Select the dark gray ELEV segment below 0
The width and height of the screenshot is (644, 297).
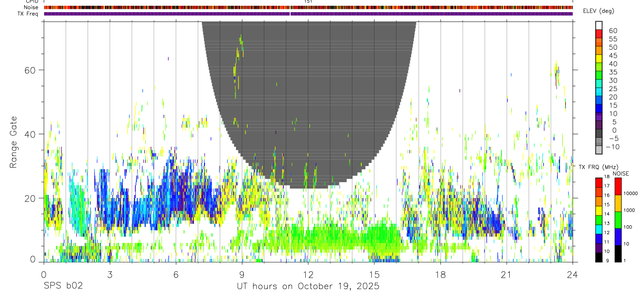(599, 133)
